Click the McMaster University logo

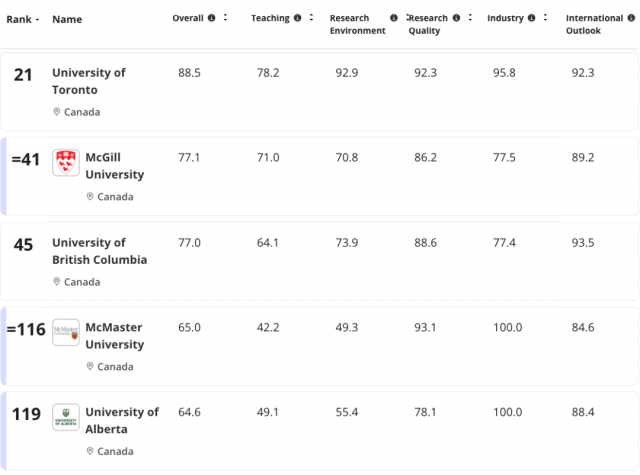66,333
